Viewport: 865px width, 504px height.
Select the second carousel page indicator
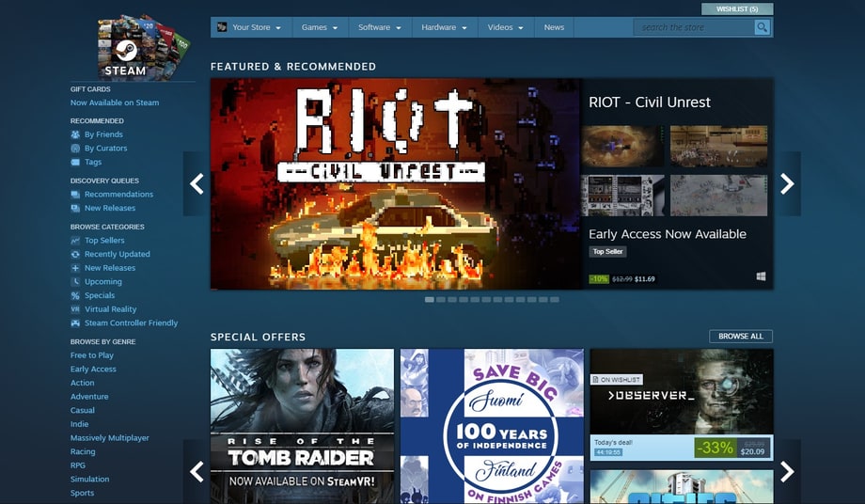441,299
